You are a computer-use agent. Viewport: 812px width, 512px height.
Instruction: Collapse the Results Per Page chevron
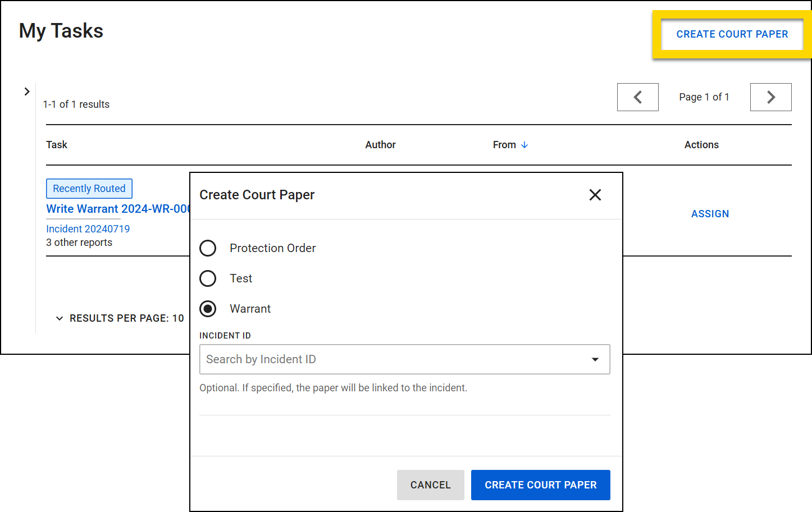click(60, 318)
